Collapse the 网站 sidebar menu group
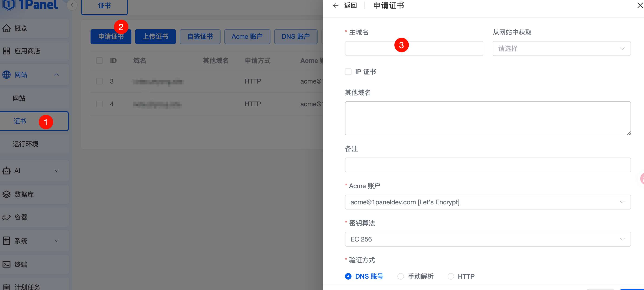Image resolution: width=644 pixels, height=290 pixels. [57, 75]
